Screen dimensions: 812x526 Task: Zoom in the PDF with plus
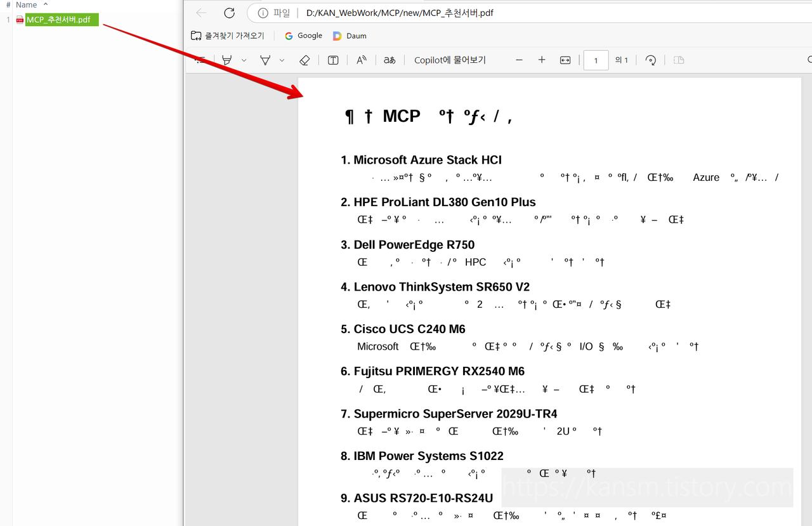point(542,60)
